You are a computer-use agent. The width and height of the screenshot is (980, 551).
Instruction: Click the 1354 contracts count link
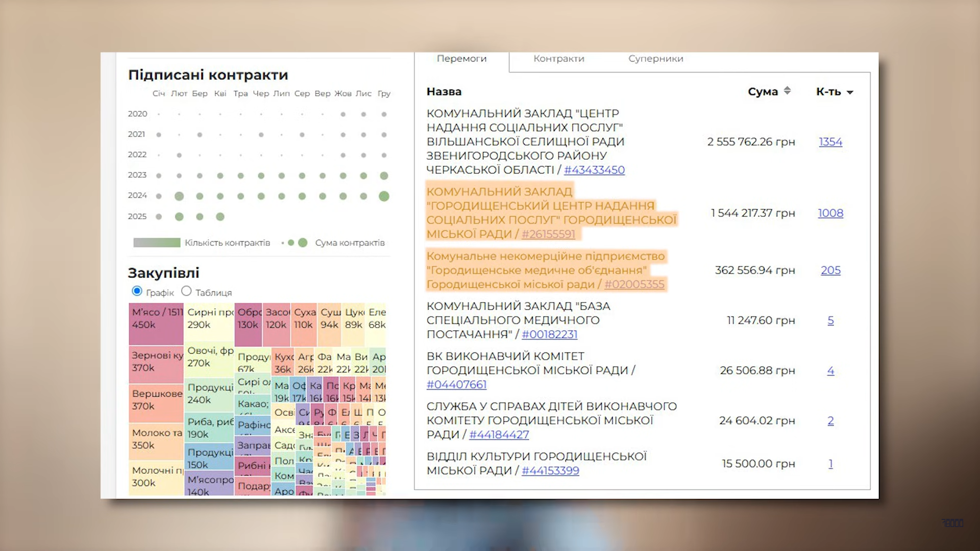click(830, 142)
